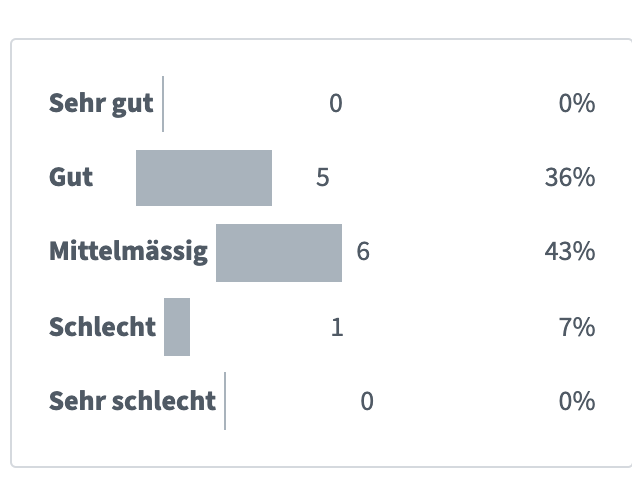Click the 43% percentage value
This screenshot has height=490, width=632.
570,252
